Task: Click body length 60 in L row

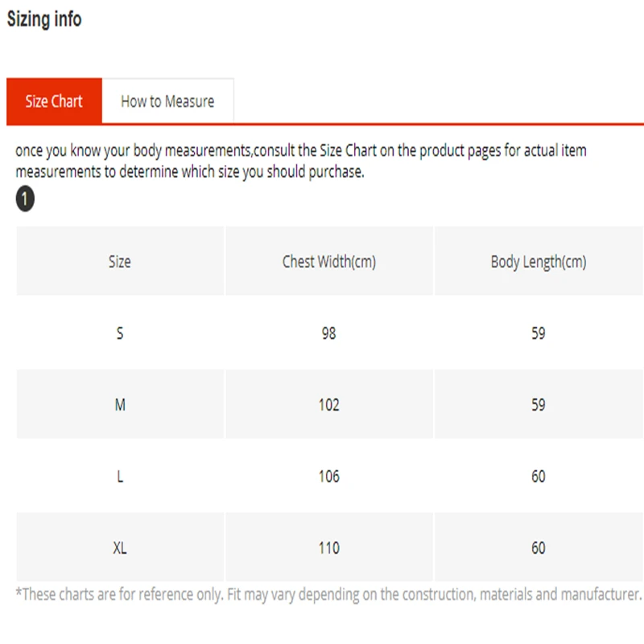Action: (538, 477)
